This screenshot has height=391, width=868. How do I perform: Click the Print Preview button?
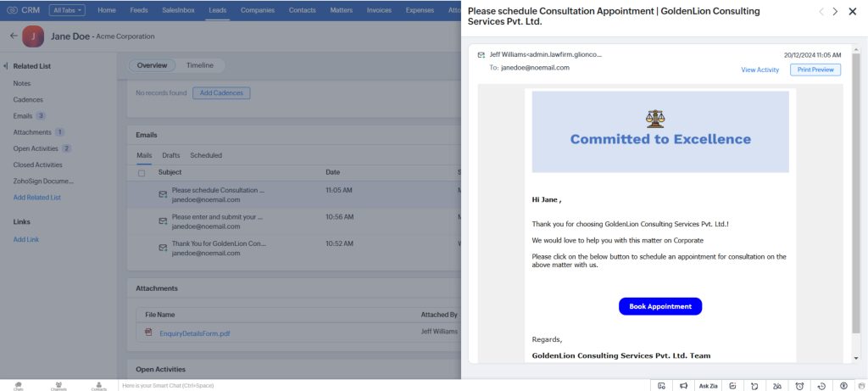point(815,70)
